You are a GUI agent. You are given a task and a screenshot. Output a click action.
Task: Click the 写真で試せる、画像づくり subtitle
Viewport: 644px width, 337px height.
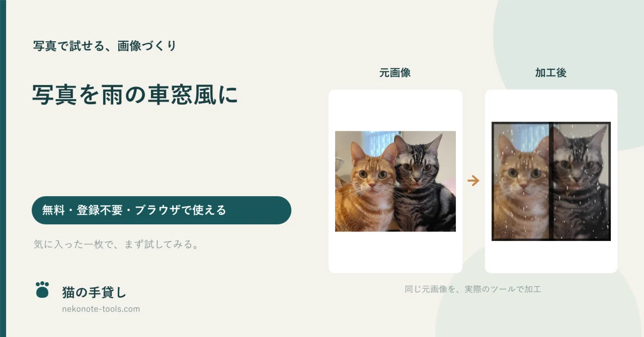[x=105, y=46]
